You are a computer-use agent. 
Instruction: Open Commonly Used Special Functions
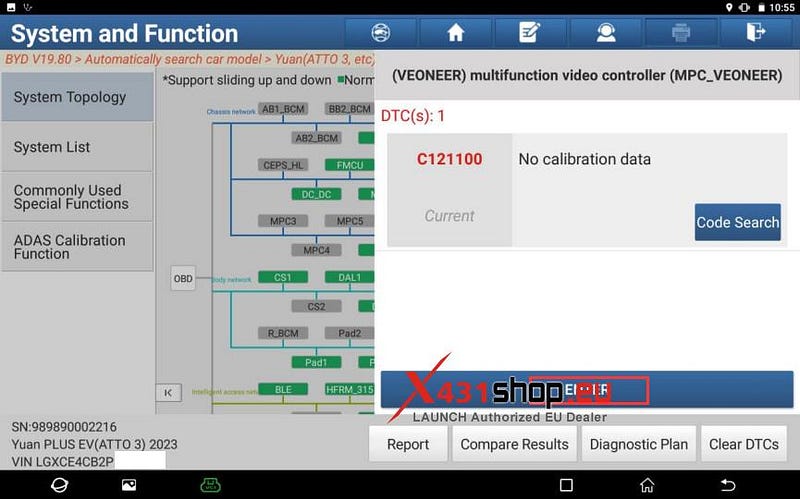click(77, 197)
